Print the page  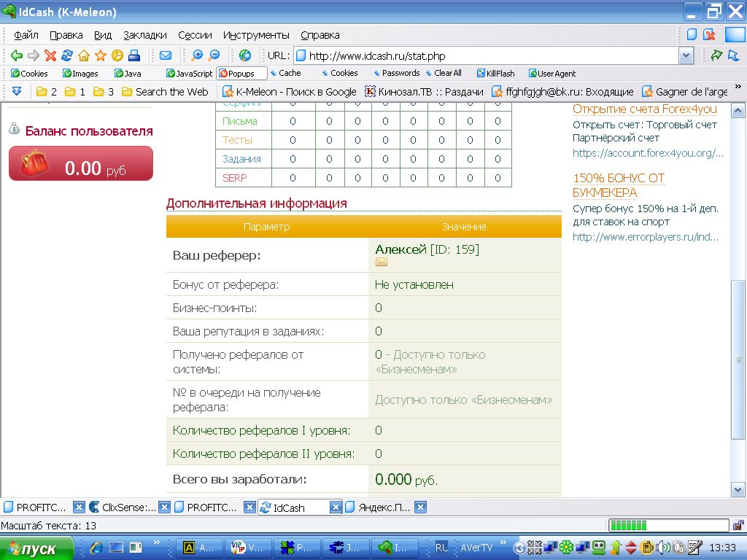[x=134, y=55]
